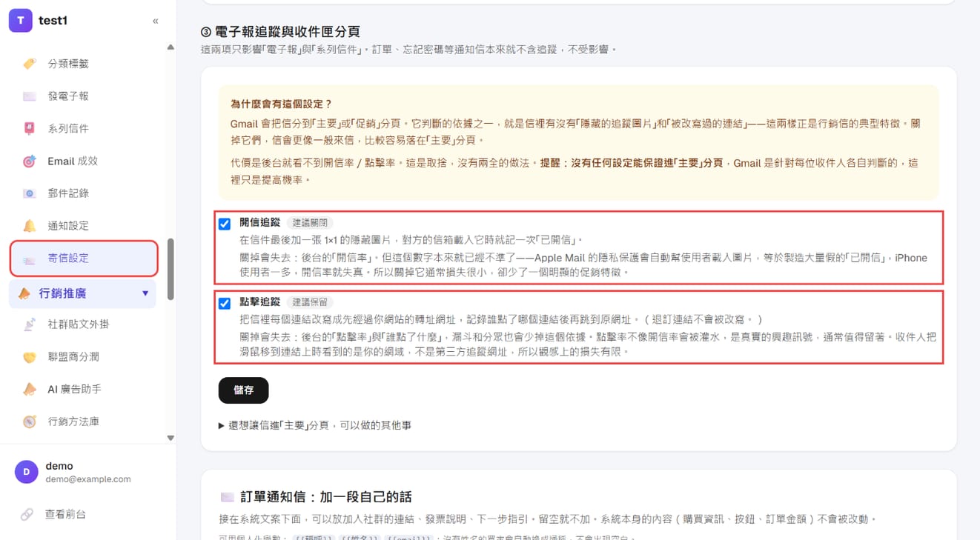
Task: Click the 聯盟商分潤 handshake icon
Action: pyautogui.click(x=30, y=356)
